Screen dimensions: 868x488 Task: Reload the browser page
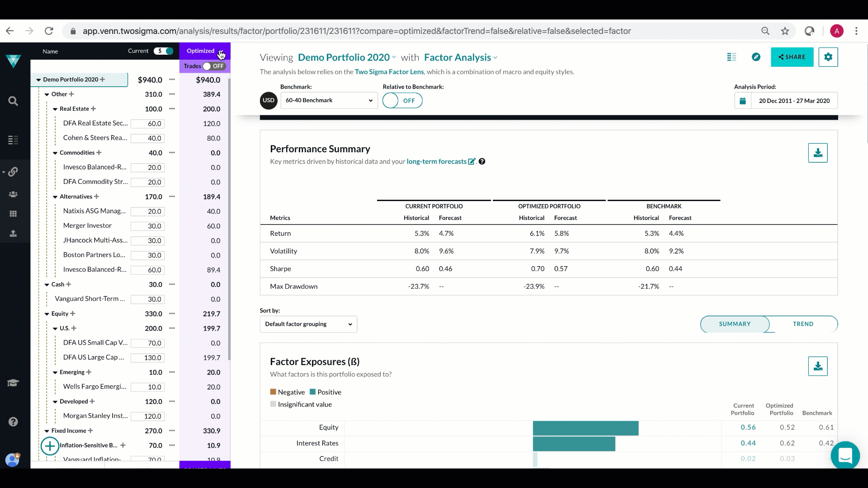[49, 31]
